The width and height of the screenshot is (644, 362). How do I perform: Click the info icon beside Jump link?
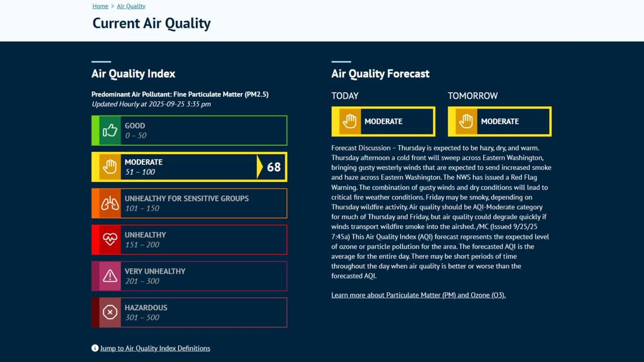point(95,348)
